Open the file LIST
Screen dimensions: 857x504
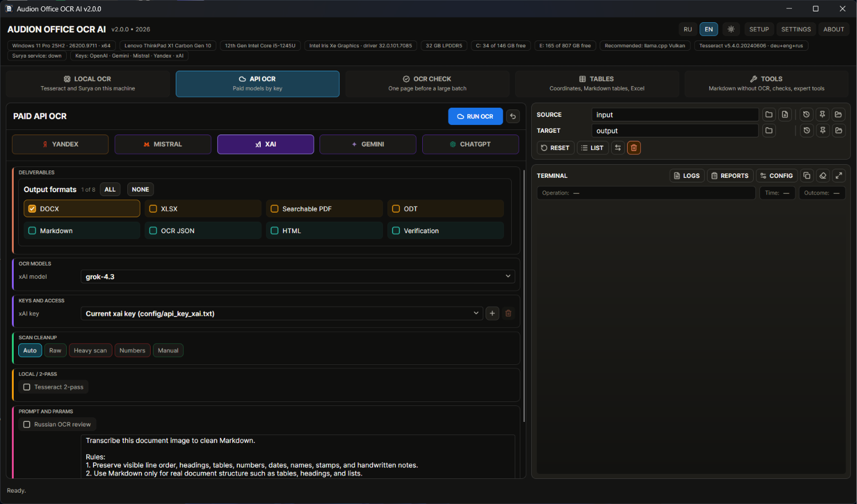(592, 148)
